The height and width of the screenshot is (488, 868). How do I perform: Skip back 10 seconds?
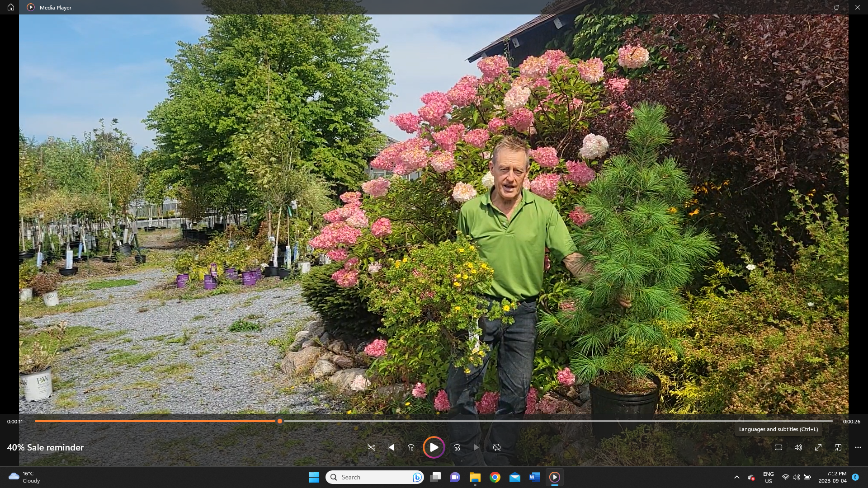pos(411,447)
